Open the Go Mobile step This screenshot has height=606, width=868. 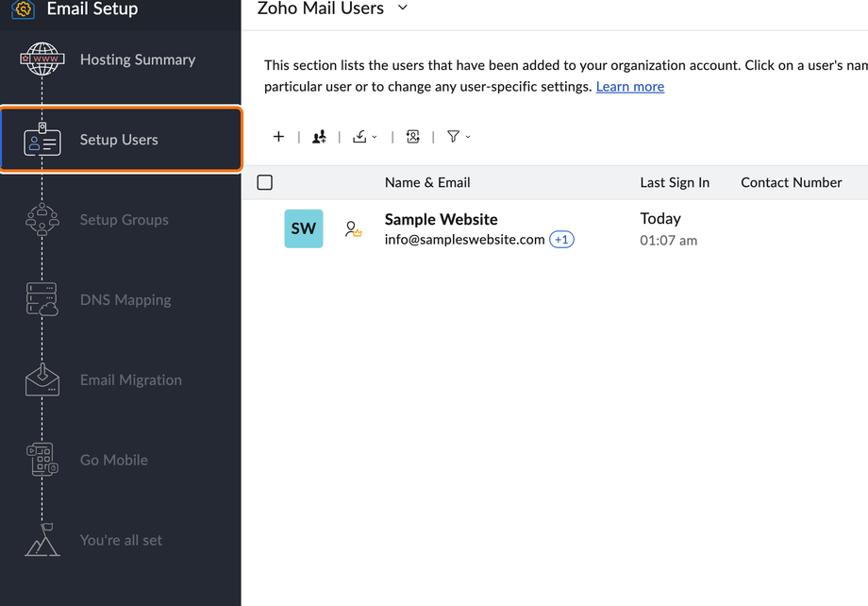tap(121, 460)
